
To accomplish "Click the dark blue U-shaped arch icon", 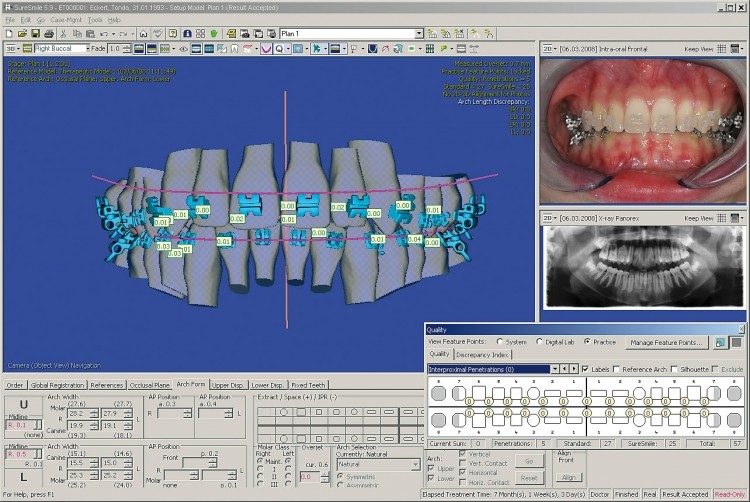I will coord(373,49).
